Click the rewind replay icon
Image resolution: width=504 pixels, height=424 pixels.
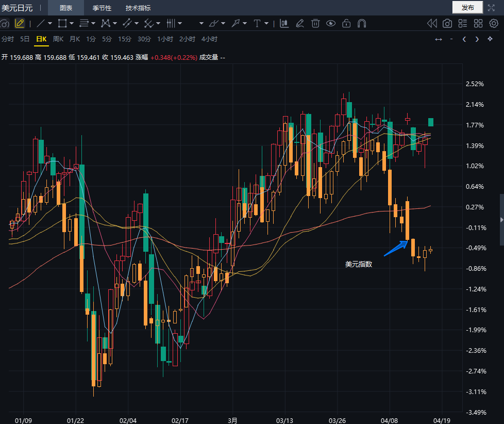[x=432, y=23]
